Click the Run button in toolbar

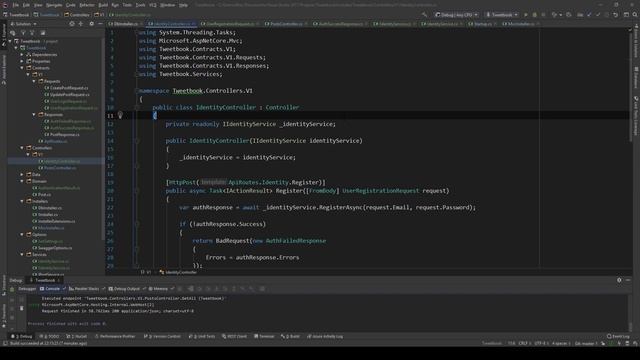[x=526, y=15]
